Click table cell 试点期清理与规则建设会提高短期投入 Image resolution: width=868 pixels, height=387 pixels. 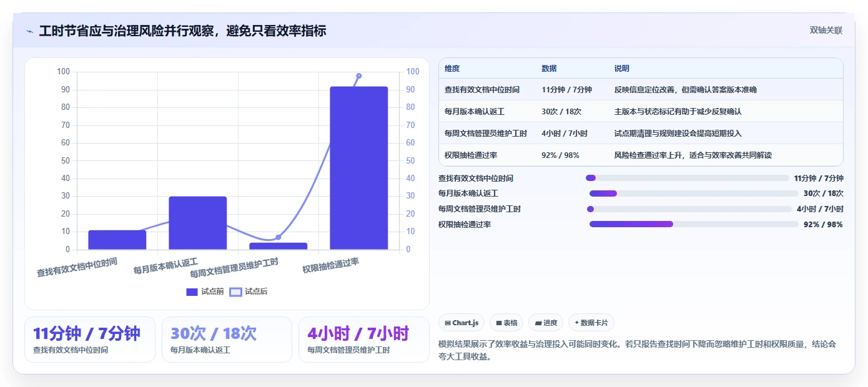click(x=678, y=134)
